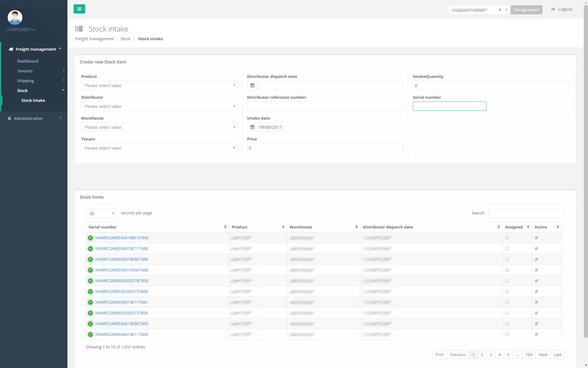
Task: Sort by Serial number column arrows
Action: pyautogui.click(x=225, y=227)
